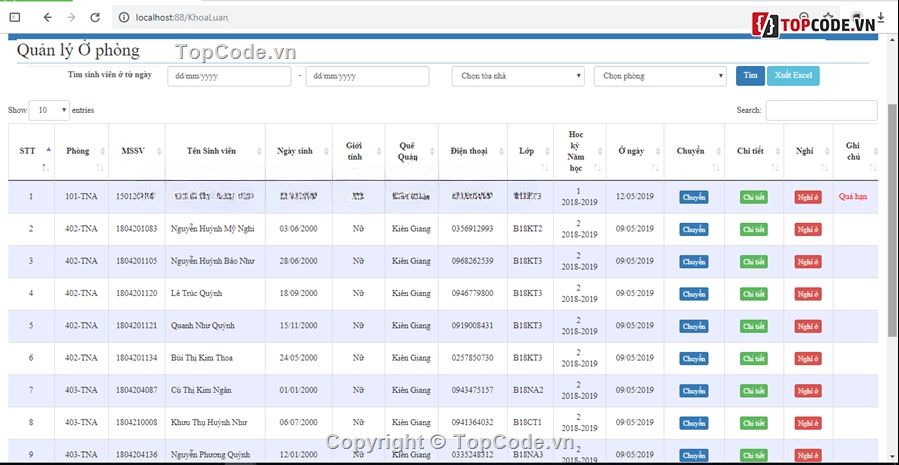Click Chuyển for Lê Trúc Quỳnh
The height and width of the screenshot is (465, 899).
coord(694,294)
